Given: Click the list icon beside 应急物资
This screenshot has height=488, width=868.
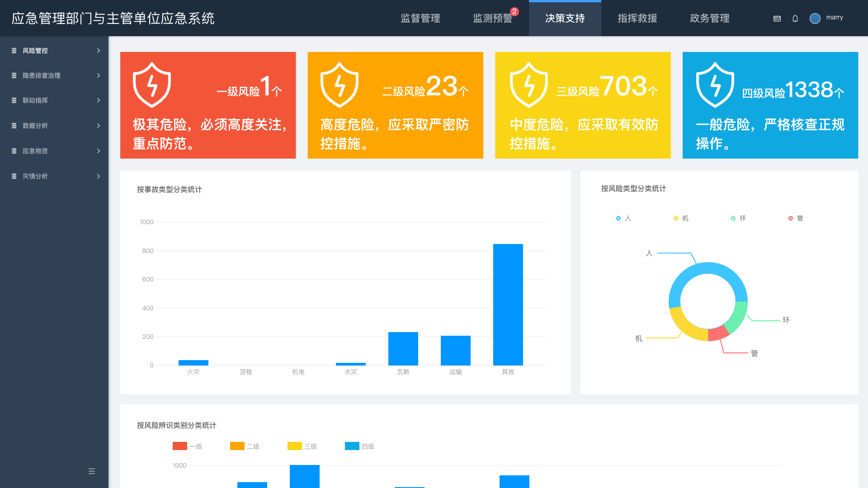Looking at the screenshot, I should coord(14,151).
